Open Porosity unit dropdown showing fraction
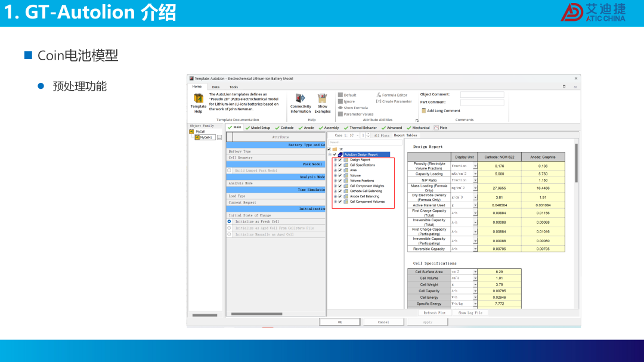 click(475, 166)
